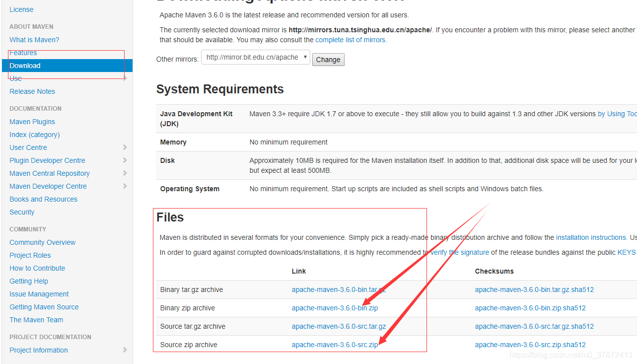Open the Security sidebar link

click(22, 212)
